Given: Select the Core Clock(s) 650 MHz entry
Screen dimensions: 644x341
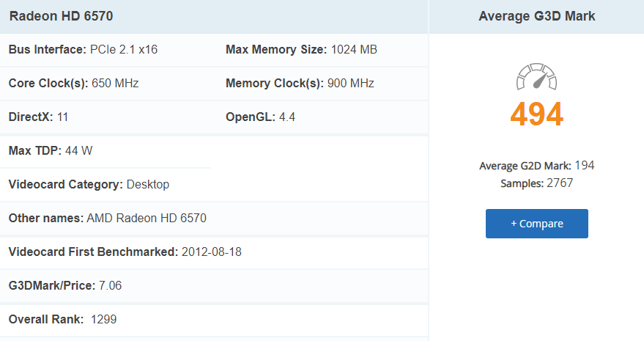Looking at the screenshot, I should tap(73, 84).
